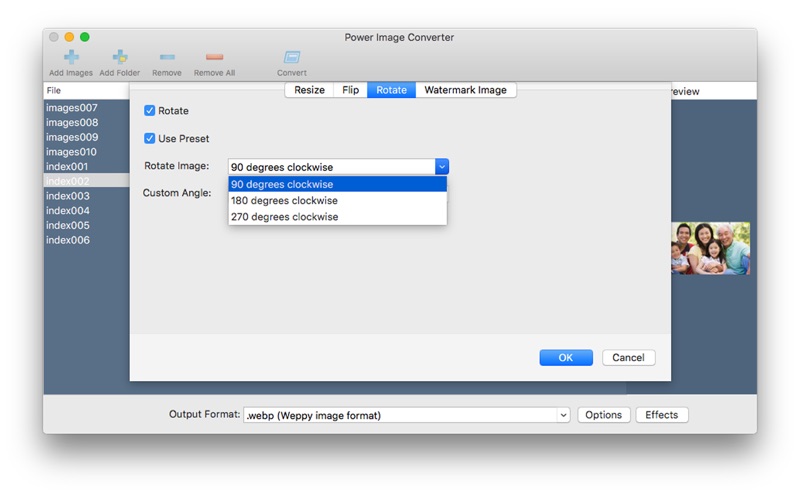This screenshot has height=500, width=800.
Task: Click the Cancel button
Action: (x=629, y=358)
